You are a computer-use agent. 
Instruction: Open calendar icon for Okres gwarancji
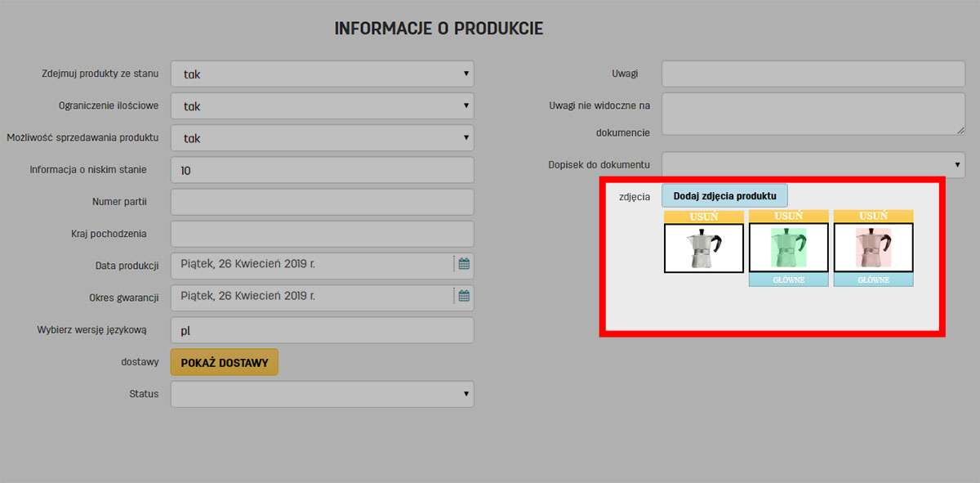pyautogui.click(x=464, y=296)
